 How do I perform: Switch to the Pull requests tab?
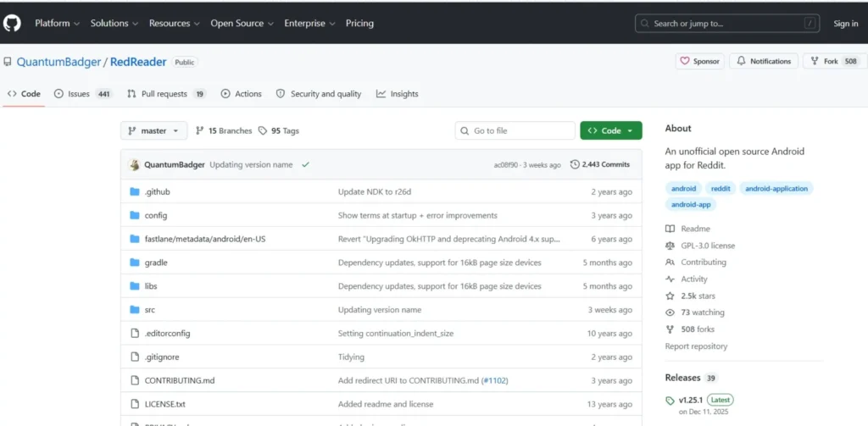pos(167,94)
